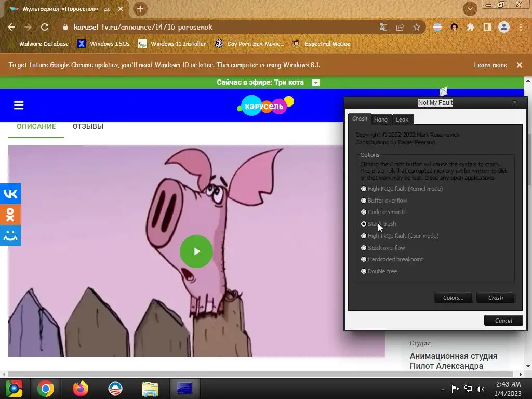Open the Malware Database bookmark
This screenshot has height=399, width=532.
click(39, 44)
